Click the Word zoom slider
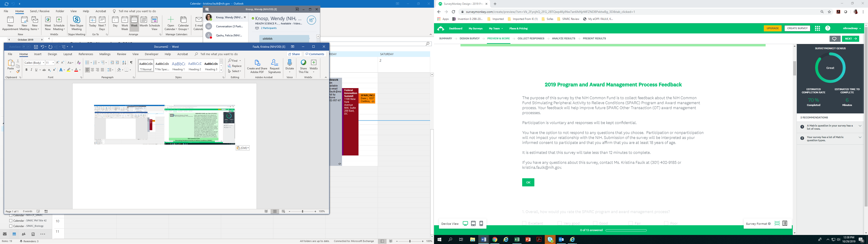The height and width of the screenshot is (244, 868). [x=303, y=211]
